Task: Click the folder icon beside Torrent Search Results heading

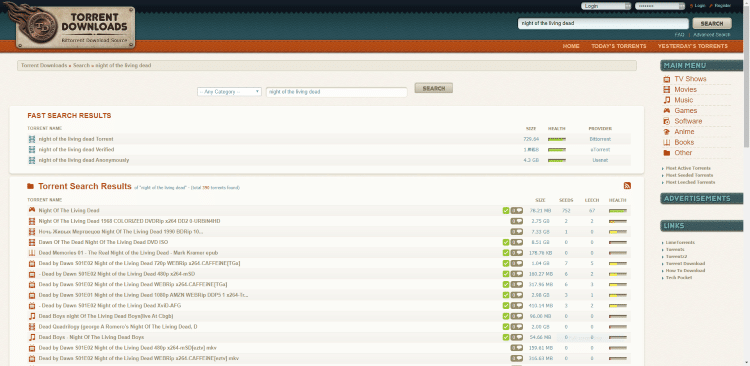Action: [31, 186]
